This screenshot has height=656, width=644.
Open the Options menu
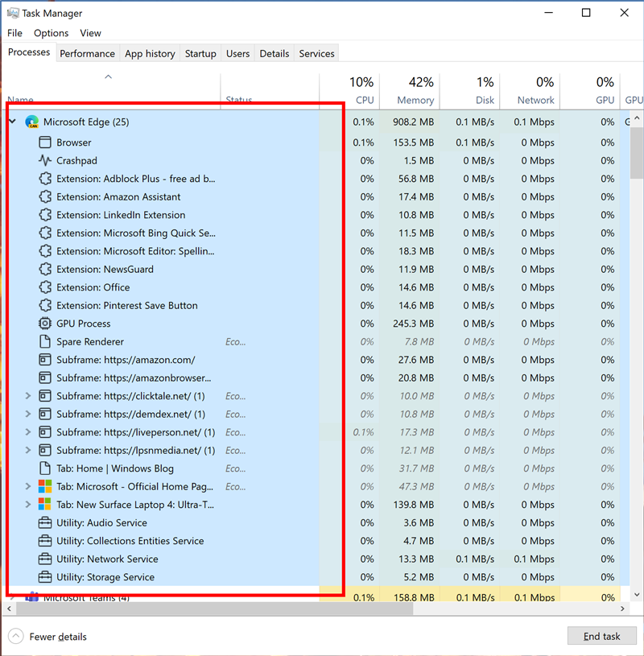tap(51, 33)
